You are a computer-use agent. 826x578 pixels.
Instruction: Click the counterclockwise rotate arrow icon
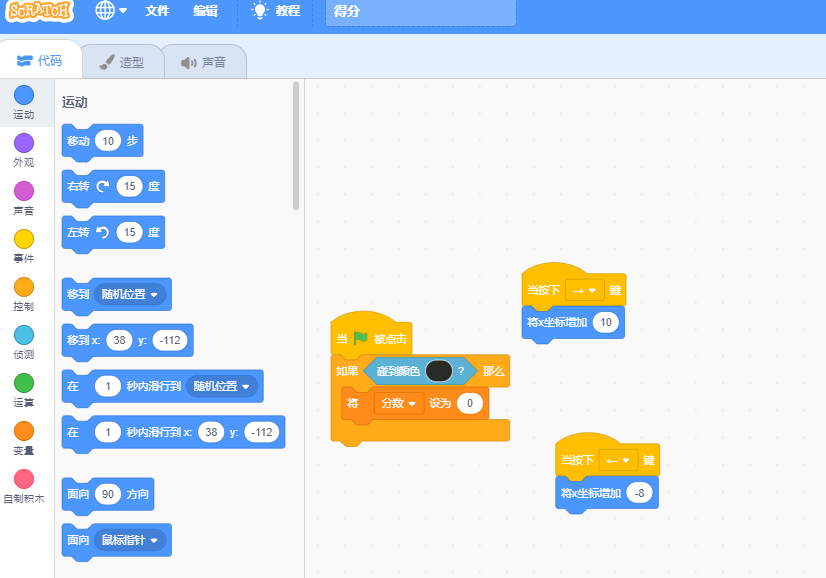103,232
